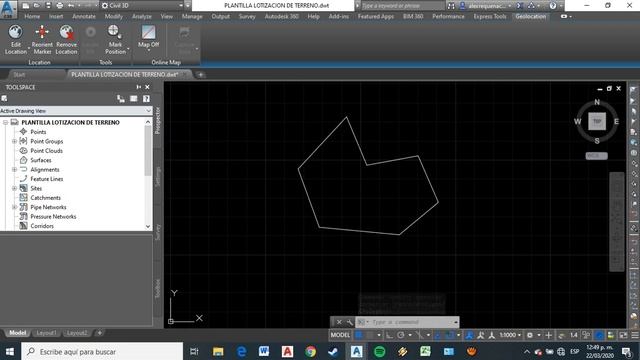Close the command line with X icon
The width and height of the screenshot is (640, 360).
[339, 322]
